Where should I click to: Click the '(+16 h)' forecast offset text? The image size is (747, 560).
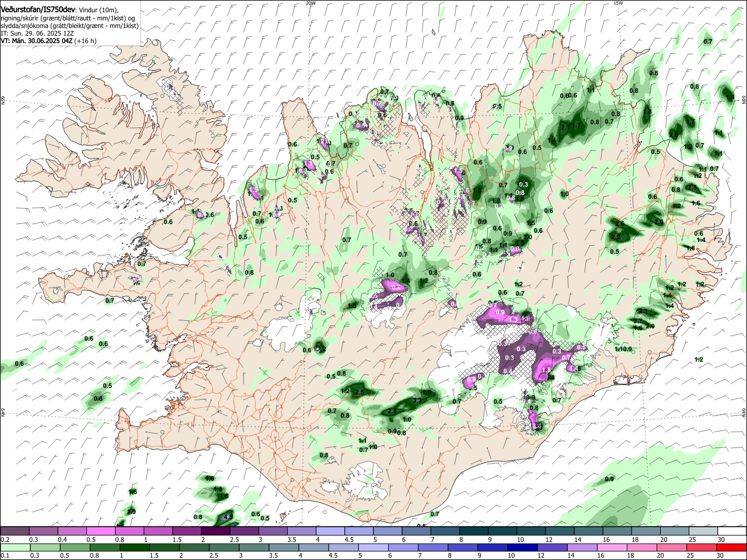tap(85, 41)
